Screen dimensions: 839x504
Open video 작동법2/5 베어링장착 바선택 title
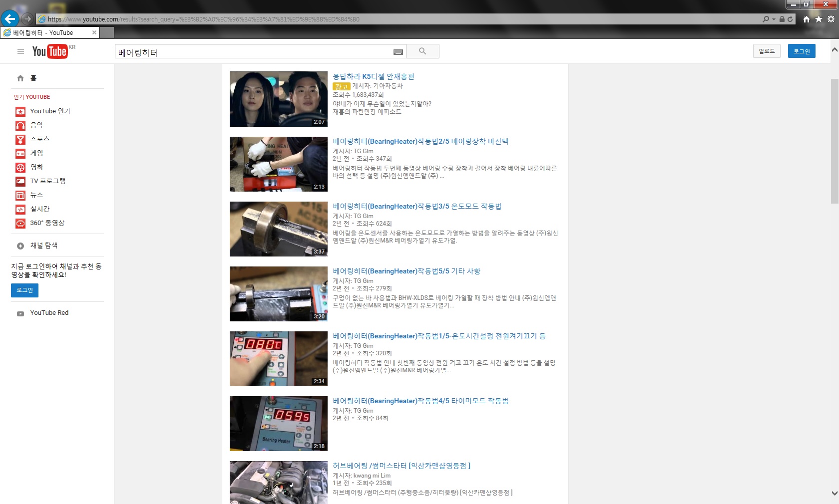pyautogui.click(x=420, y=141)
